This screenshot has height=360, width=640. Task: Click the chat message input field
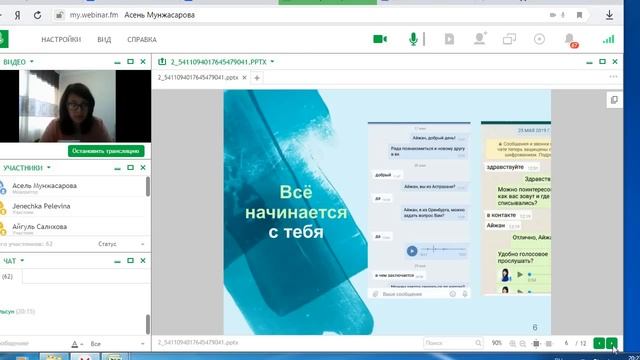coord(33,344)
